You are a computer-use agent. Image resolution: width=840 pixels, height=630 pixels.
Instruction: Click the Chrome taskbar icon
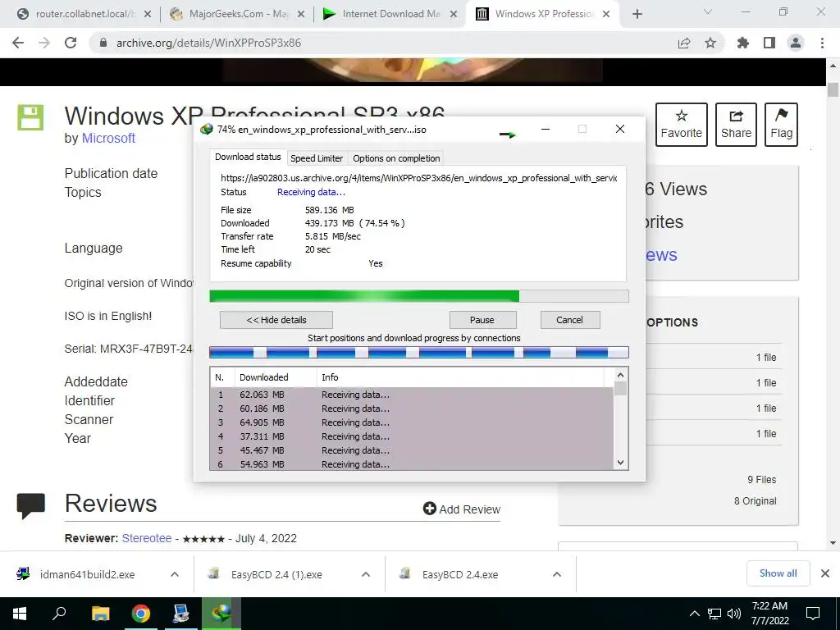coord(141,614)
